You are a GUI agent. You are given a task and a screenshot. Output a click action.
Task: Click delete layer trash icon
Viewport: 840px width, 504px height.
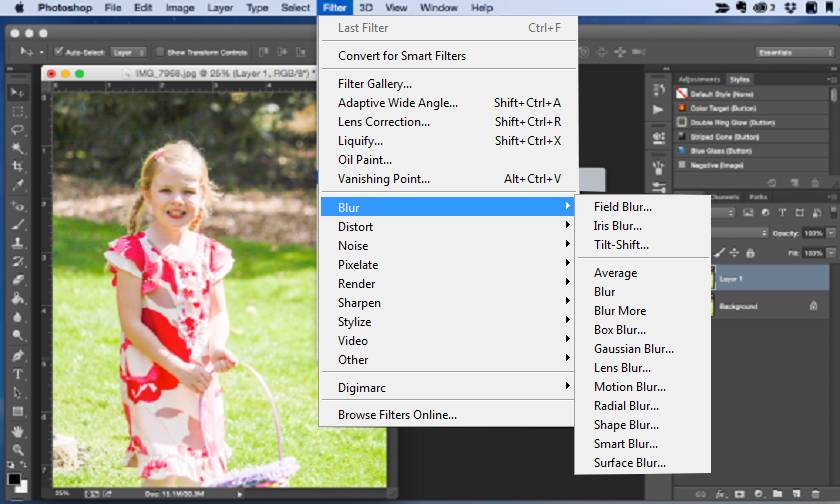point(815,494)
